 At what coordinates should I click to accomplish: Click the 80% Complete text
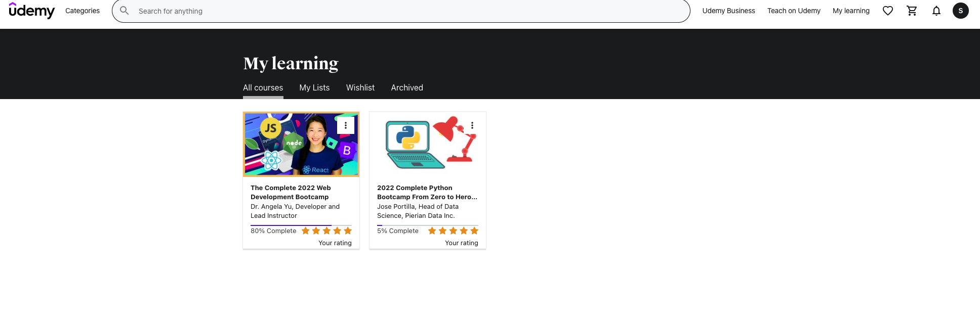click(x=273, y=231)
